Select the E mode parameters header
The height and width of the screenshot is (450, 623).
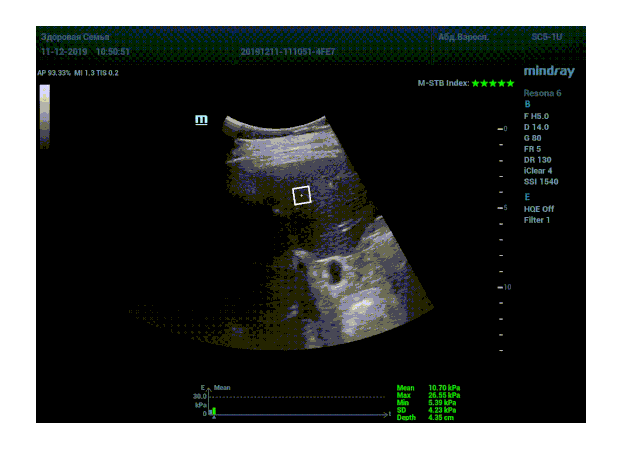527,197
